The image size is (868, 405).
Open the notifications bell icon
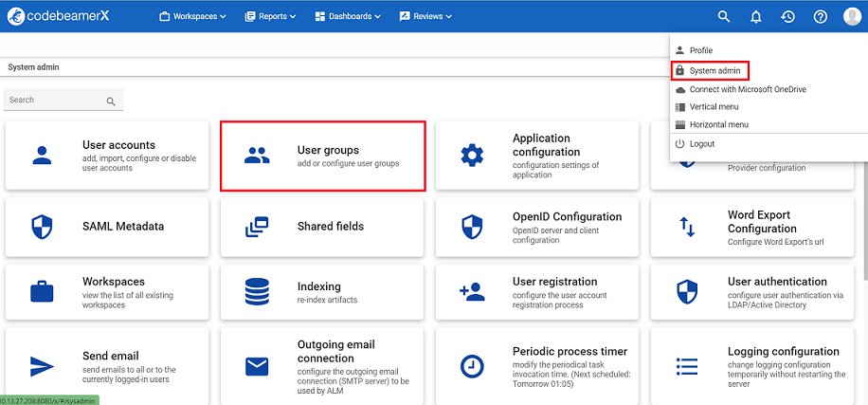click(756, 16)
